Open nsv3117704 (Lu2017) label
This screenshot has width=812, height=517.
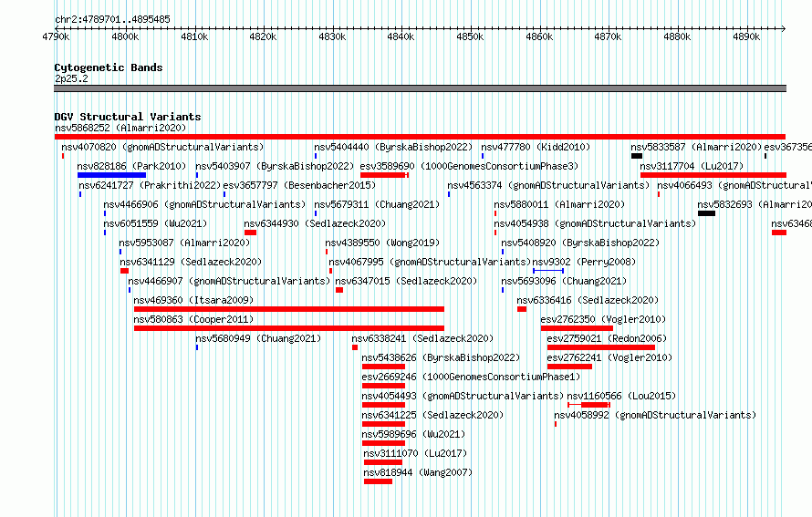click(692, 166)
